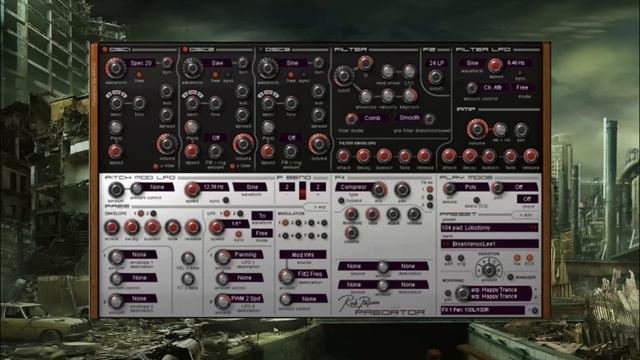Open LFO 1 destination menu showing Panning
Screen dimensions: 640x360
tap(246, 254)
